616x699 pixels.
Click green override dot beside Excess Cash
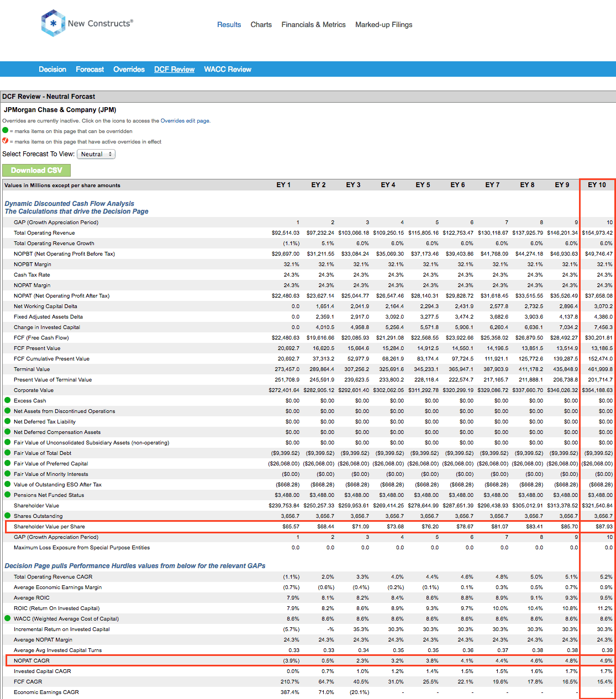[x=8, y=400]
